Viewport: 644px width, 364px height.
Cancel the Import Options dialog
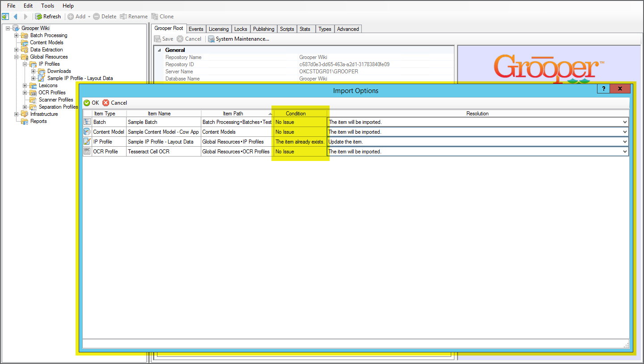(x=115, y=103)
